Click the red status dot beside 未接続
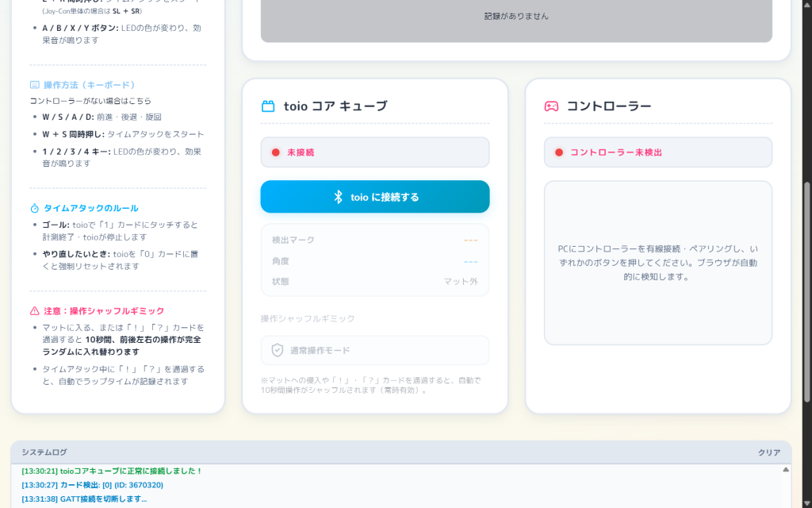Image resolution: width=812 pixels, height=508 pixels. (275, 152)
